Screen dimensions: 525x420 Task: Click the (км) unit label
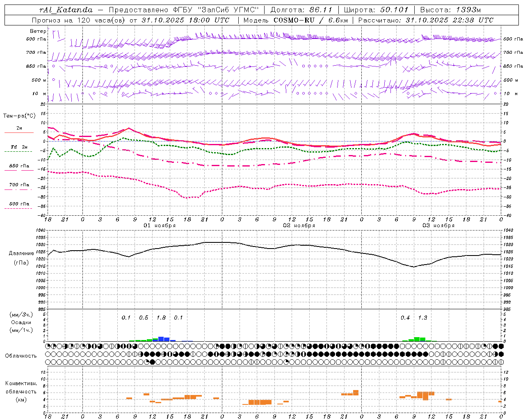click(21, 399)
